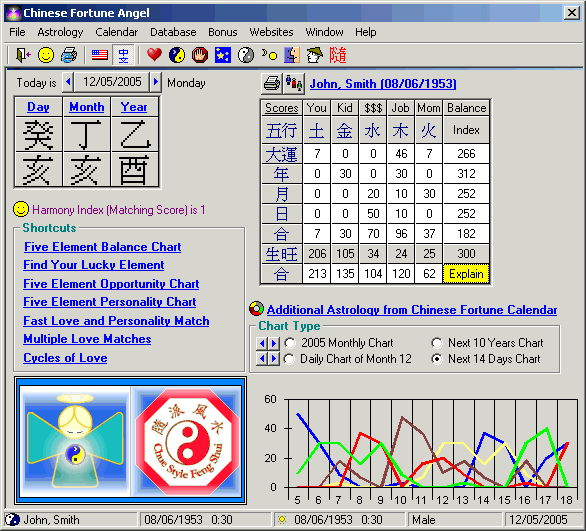Viewport: 586px width, 531px height.
Task: Click the Male status bar entry
Action: [454, 519]
